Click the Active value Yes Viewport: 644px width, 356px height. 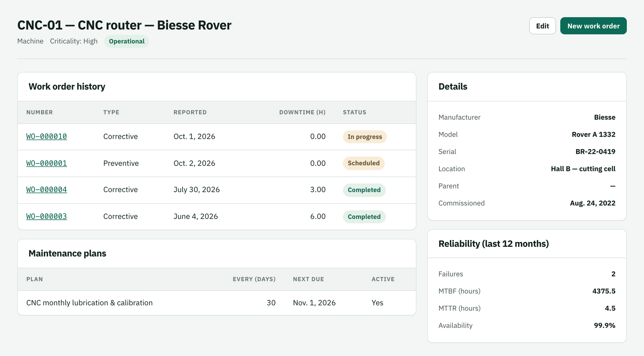click(377, 303)
